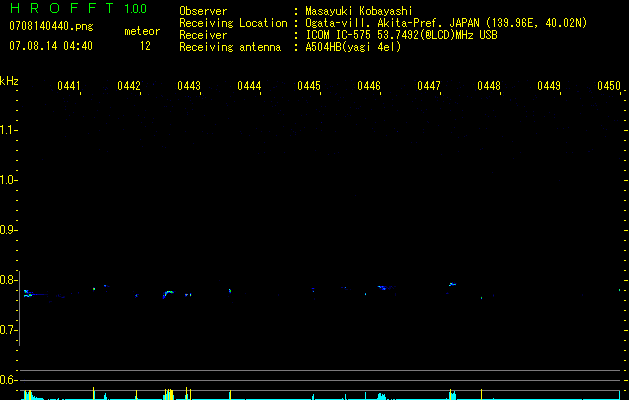Click the Ogata-vill. Akita-Pref. JAPAN location text
This screenshot has width=629, height=400.
point(446,23)
